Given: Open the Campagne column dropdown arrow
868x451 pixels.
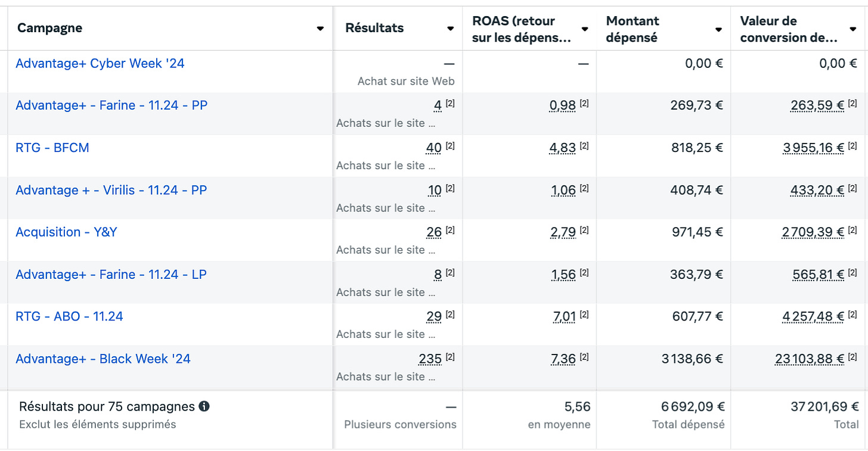Looking at the screenshot, I should [x=320, y=29].
